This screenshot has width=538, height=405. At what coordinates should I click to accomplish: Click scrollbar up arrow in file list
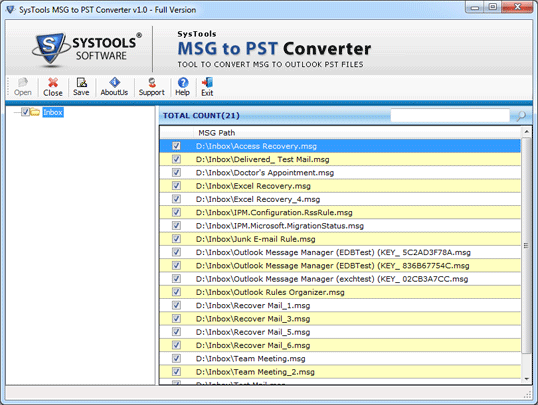[x=526, y=132]
